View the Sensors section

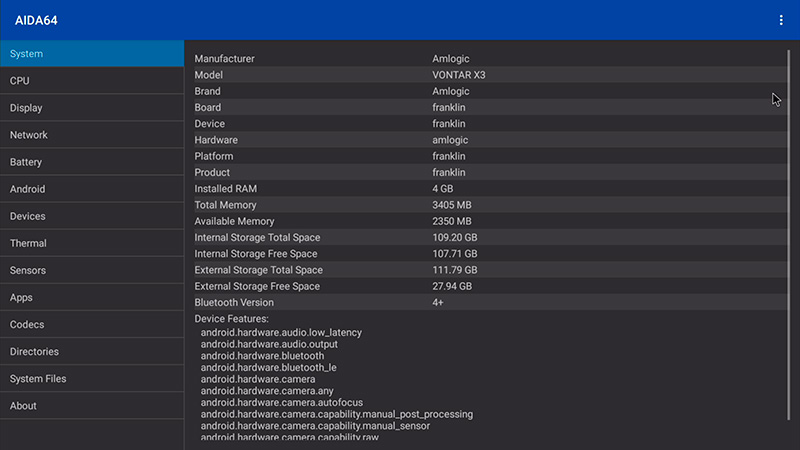(x=92, y=270)
